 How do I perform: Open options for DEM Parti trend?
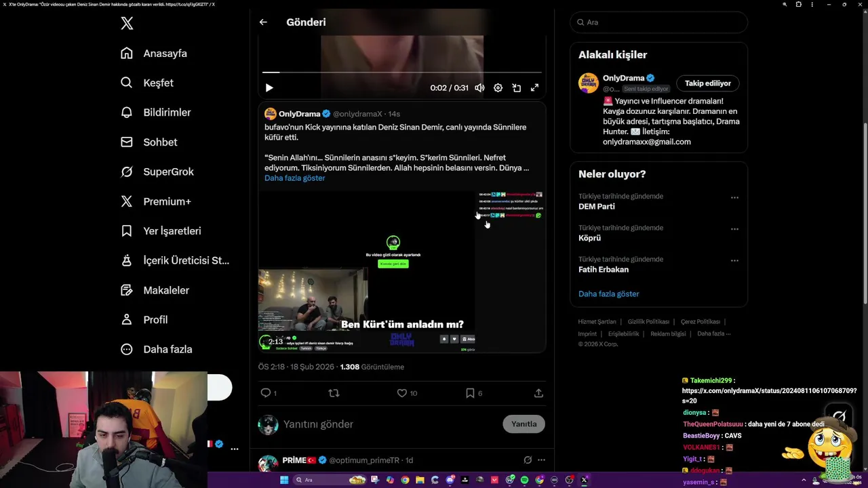pyautogui.click(x=734, y=198)
